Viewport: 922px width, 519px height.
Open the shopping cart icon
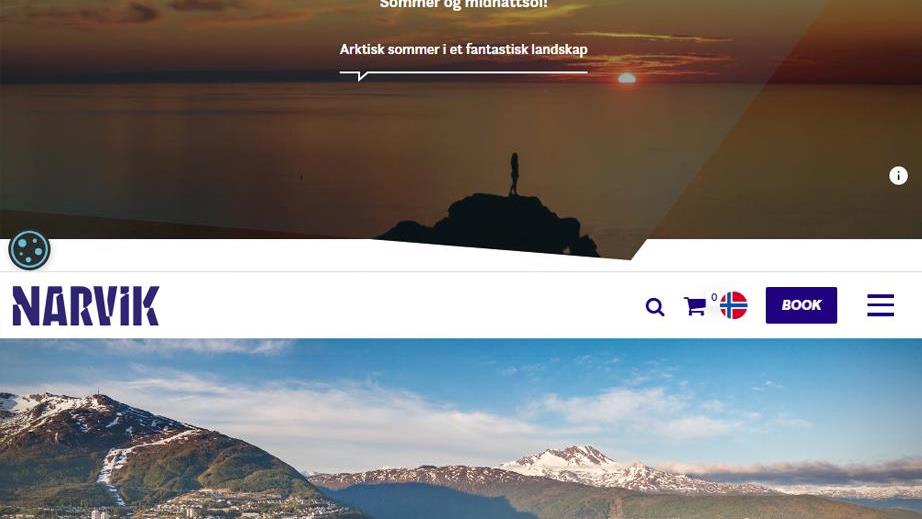pos(695,306)
